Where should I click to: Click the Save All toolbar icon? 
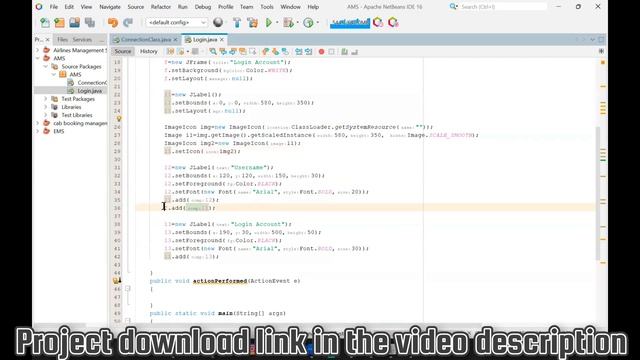click(89, 23)
